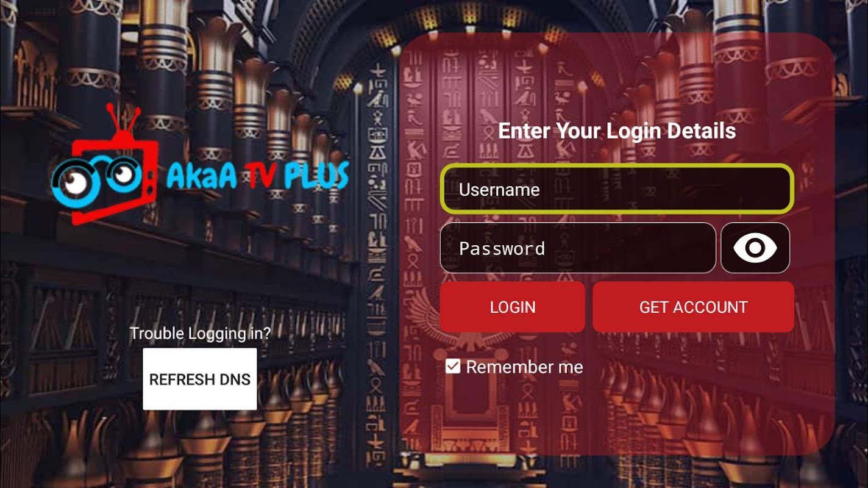The height and width of the screenshot is (488, 868).
Task: Click the Username placeholder text
Action: 499,189
